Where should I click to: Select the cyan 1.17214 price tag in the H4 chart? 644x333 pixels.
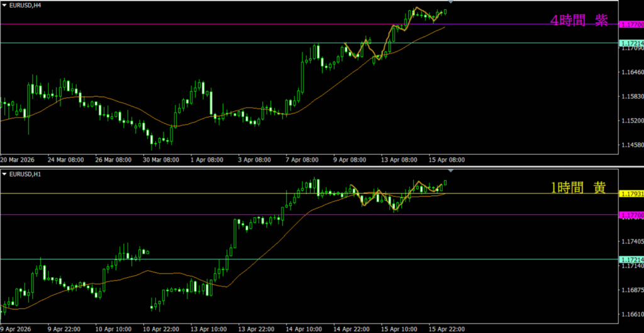(631, 43)
